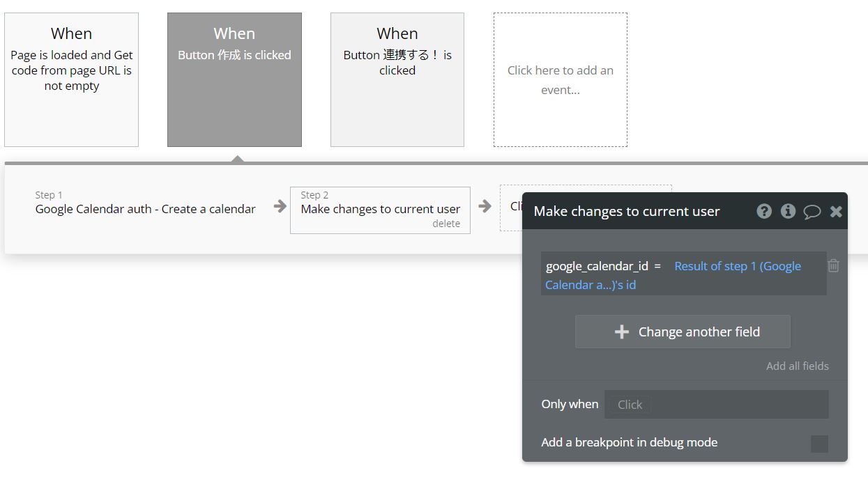Enable the breakpoint in debug mode checkbox

tap(819, 444)
